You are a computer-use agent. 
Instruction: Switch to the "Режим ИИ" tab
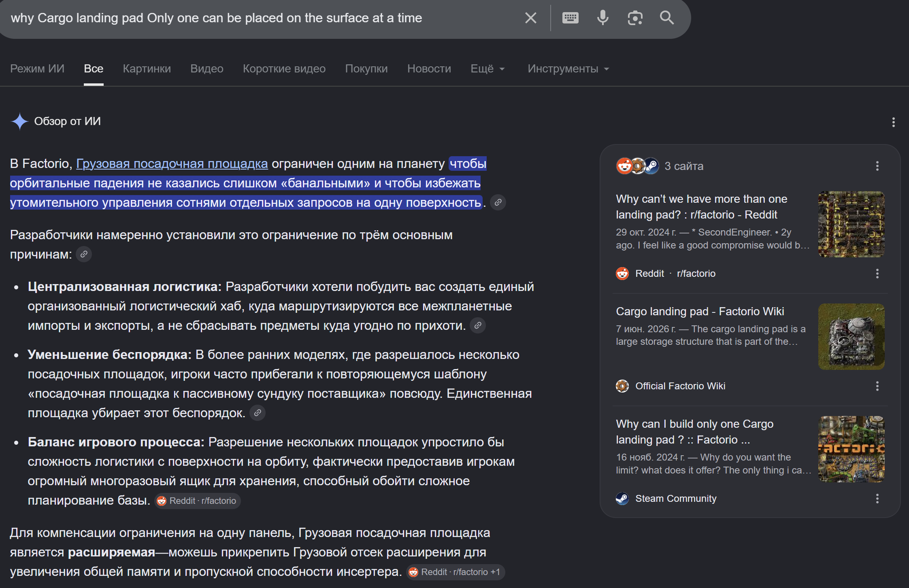click(37, 69)
